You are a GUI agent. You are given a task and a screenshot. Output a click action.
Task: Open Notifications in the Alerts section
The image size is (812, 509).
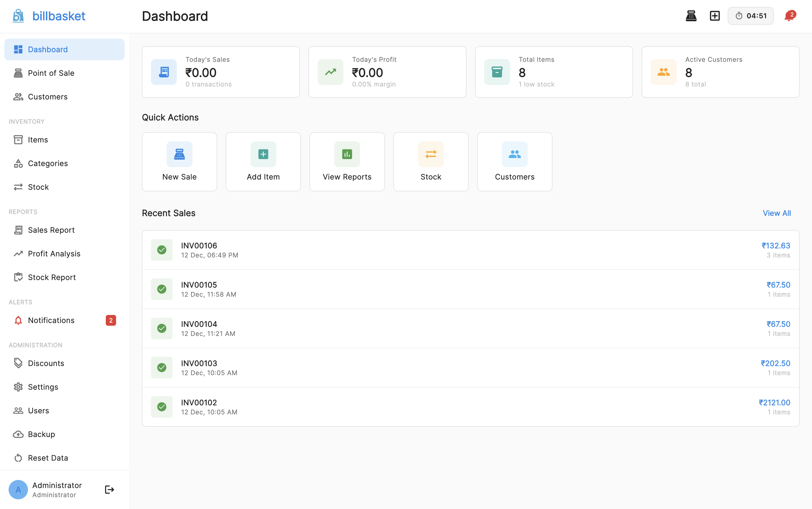(51, 320)
